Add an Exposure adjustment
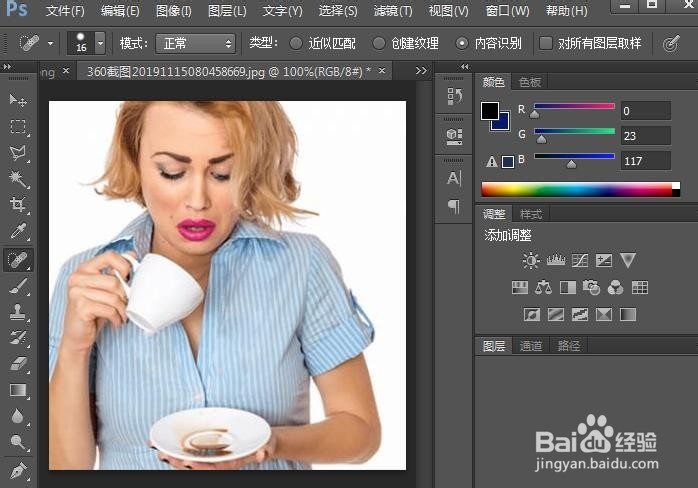 pos(604,260)
